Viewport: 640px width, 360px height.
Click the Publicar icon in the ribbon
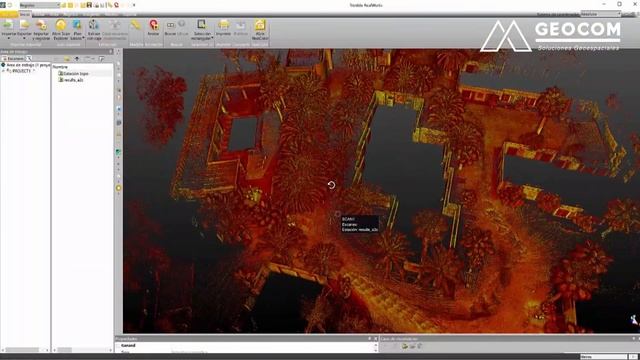(x=241, y=25)
